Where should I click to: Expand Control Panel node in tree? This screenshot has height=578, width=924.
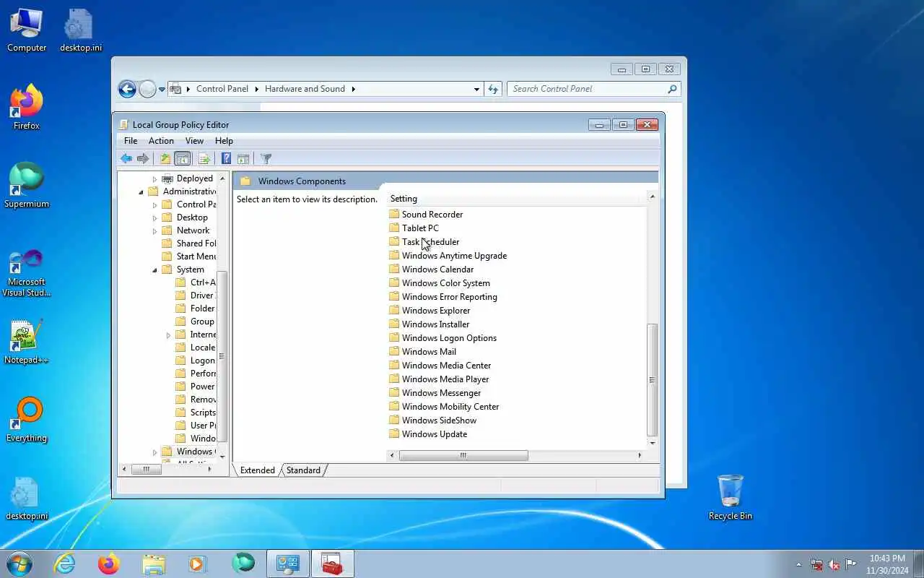[x=154, y=205]
